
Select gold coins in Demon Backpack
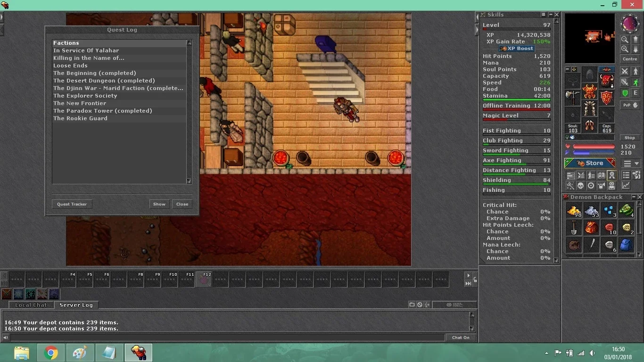tap(574, 211)
